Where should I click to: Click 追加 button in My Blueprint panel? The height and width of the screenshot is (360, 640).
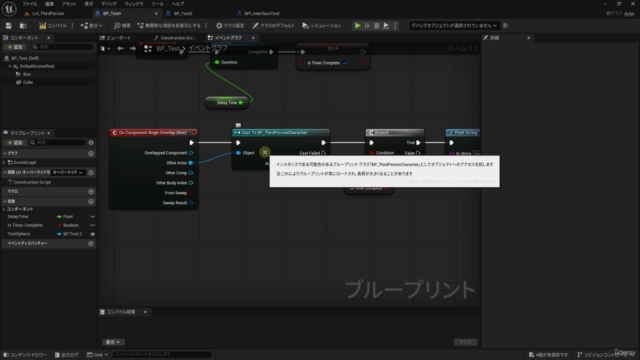click(15, 142)
